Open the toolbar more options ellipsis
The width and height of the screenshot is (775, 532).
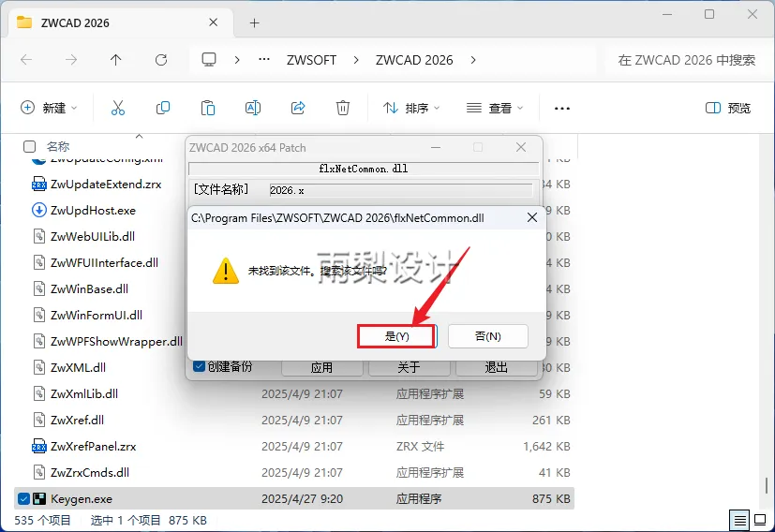coord(562,108)
